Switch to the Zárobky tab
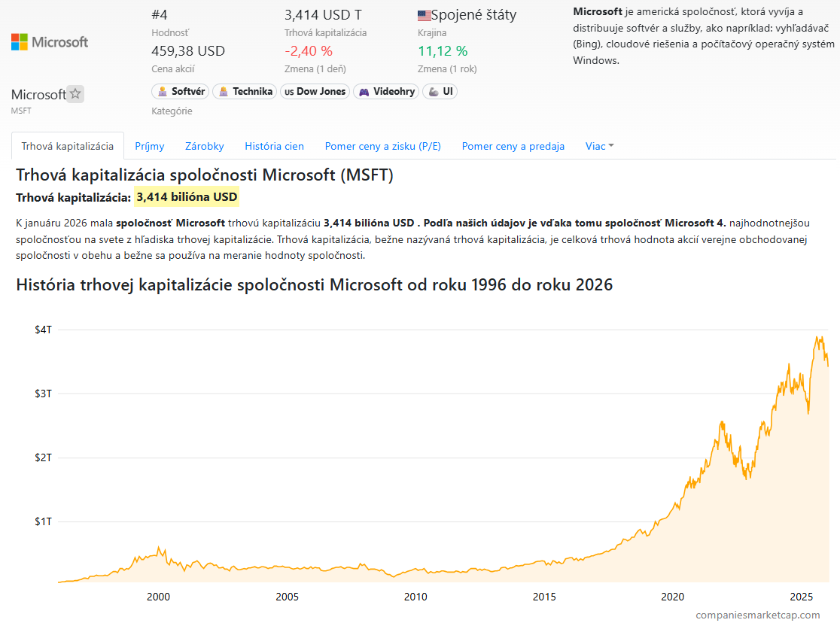The width and height of the screenshot is (840, 626). click(x=205, y=146)
